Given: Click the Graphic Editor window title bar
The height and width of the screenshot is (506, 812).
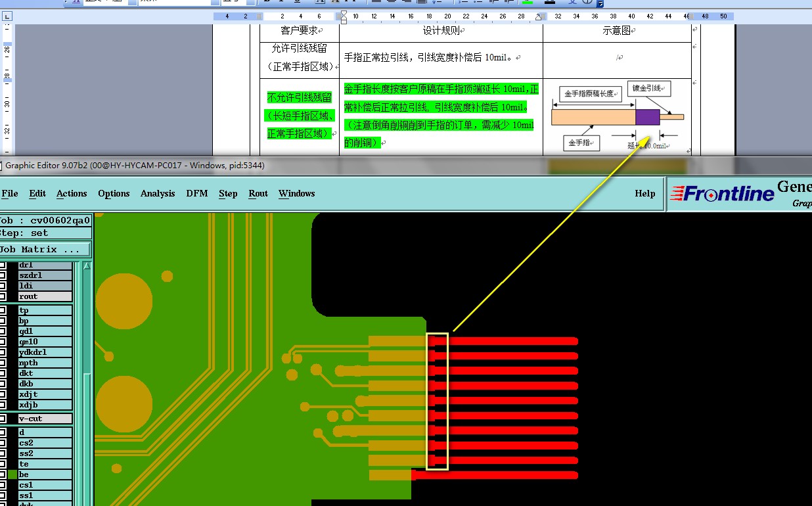Looking at the screenshot, I should pyautogui.click(x=406, y=166).
